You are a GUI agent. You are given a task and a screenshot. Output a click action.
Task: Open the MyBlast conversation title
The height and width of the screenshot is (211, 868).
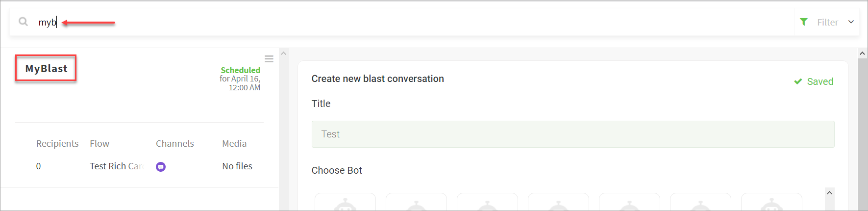tap(46, 68)
